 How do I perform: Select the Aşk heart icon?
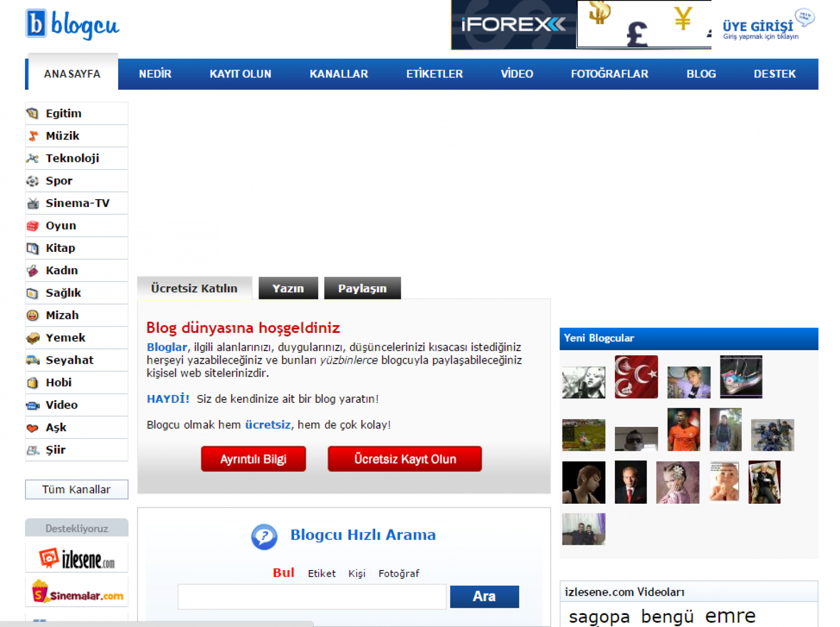[x=33, y=428]
